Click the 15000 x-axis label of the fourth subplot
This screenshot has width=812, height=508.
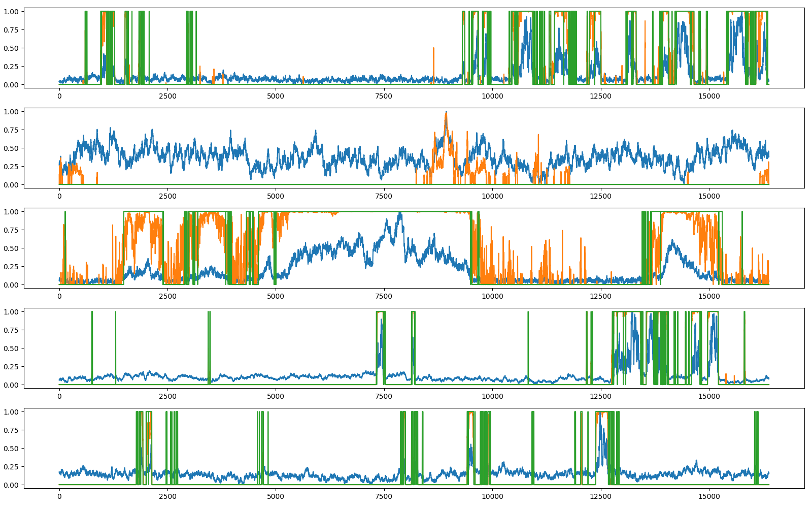pos(709,396)
